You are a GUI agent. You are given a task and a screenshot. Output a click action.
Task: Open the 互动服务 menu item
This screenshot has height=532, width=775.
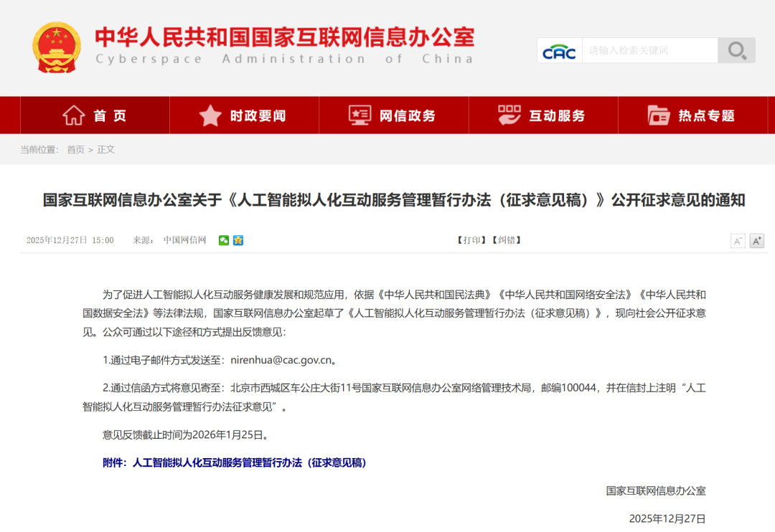(x=557, y=115)
